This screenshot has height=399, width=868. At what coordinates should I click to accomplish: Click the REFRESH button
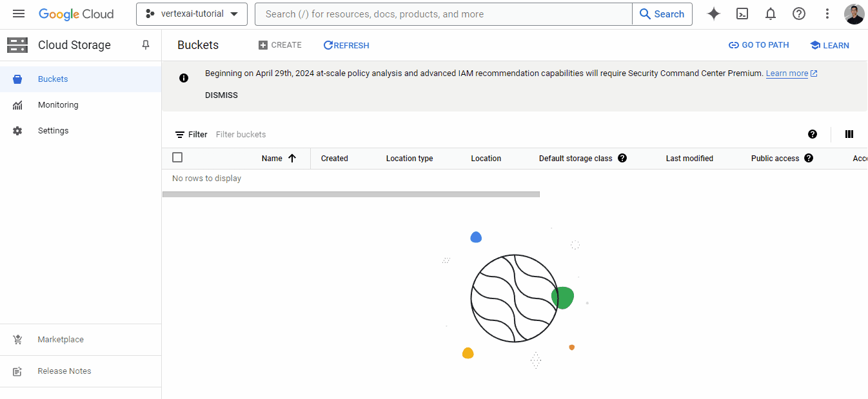point(346,45)
